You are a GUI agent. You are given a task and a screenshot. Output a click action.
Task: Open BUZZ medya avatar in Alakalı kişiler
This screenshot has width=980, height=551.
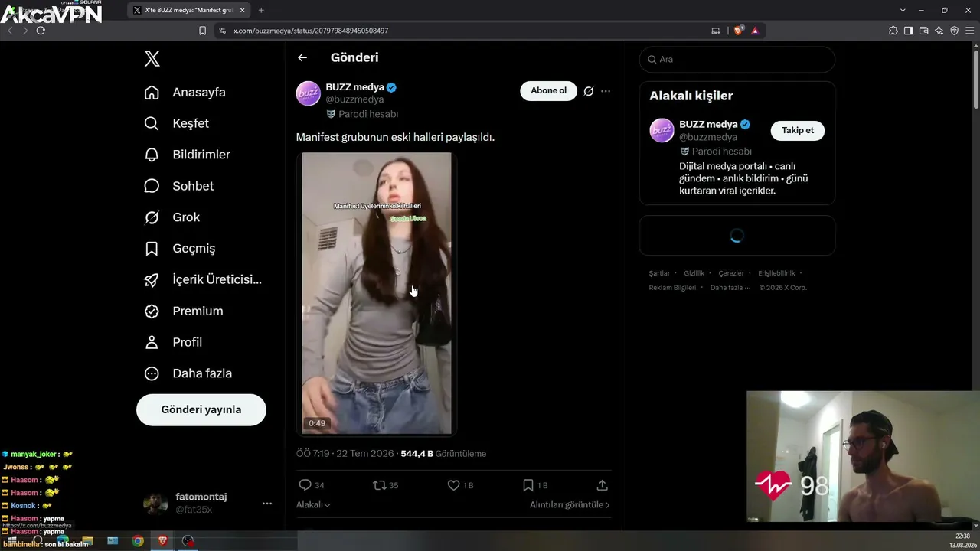tap(662, 130)
